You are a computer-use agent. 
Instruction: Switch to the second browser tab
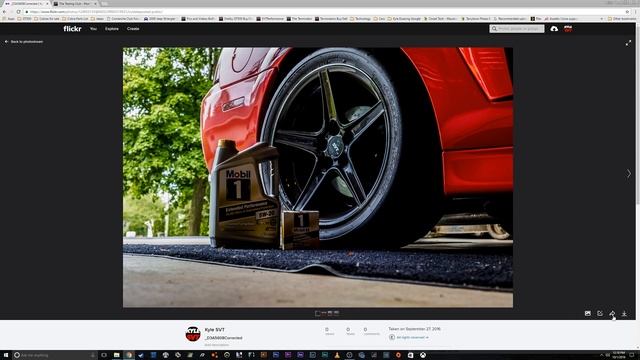(x=75, y=3)
